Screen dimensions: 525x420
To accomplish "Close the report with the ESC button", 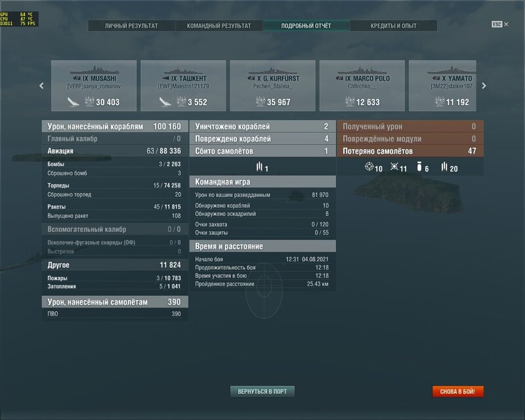I will point(499,24).
